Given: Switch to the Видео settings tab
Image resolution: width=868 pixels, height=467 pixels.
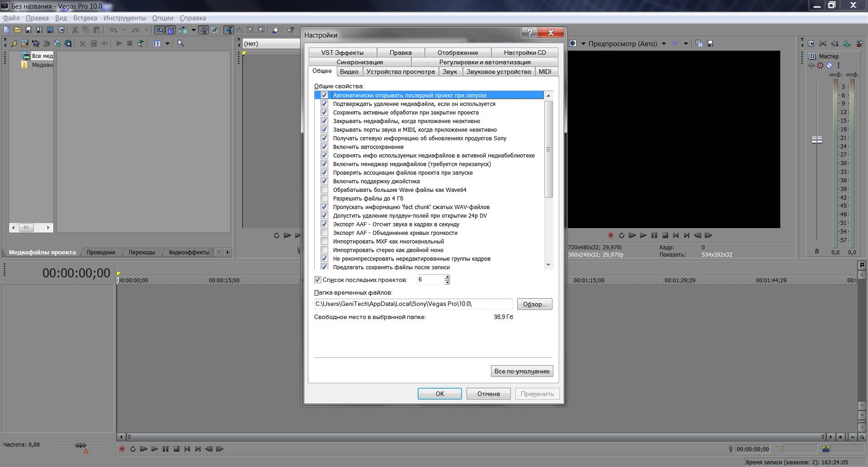Looking at the screenshot, I should 349,71.
